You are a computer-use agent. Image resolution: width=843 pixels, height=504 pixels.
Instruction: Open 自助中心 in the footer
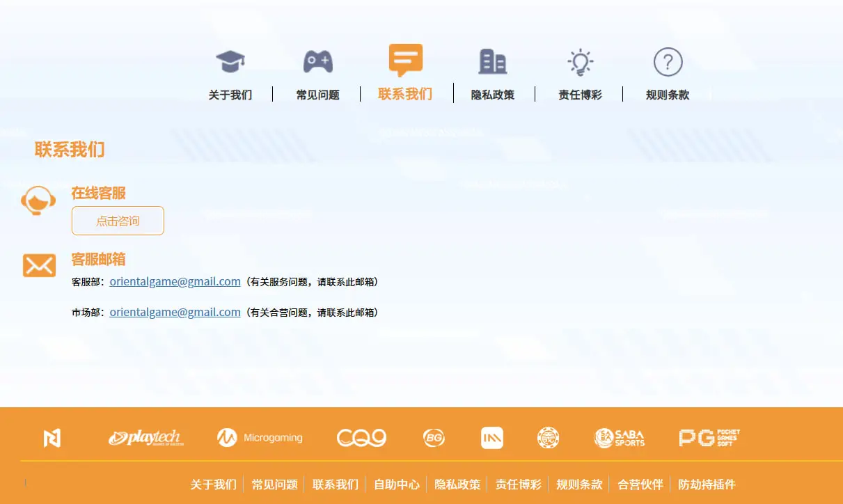point(397,485)
